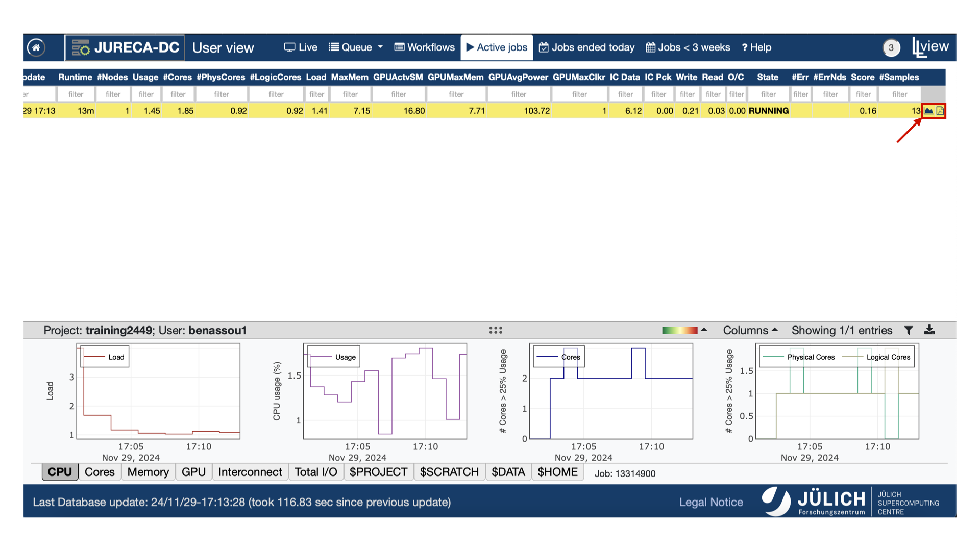The image size is (980, 551).
Task: Click the LLview logo
Action: click(x=930, y=47)
